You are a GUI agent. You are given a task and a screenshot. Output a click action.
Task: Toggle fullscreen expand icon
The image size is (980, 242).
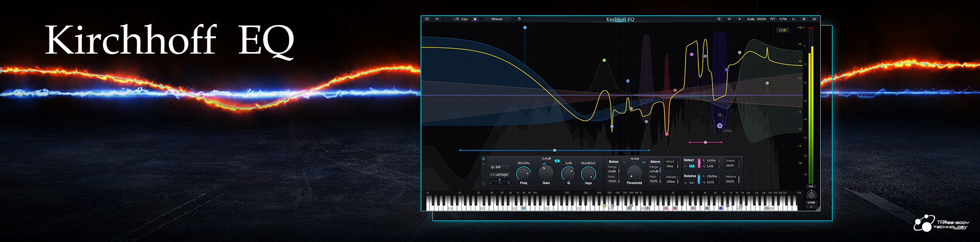click(814, 19)
